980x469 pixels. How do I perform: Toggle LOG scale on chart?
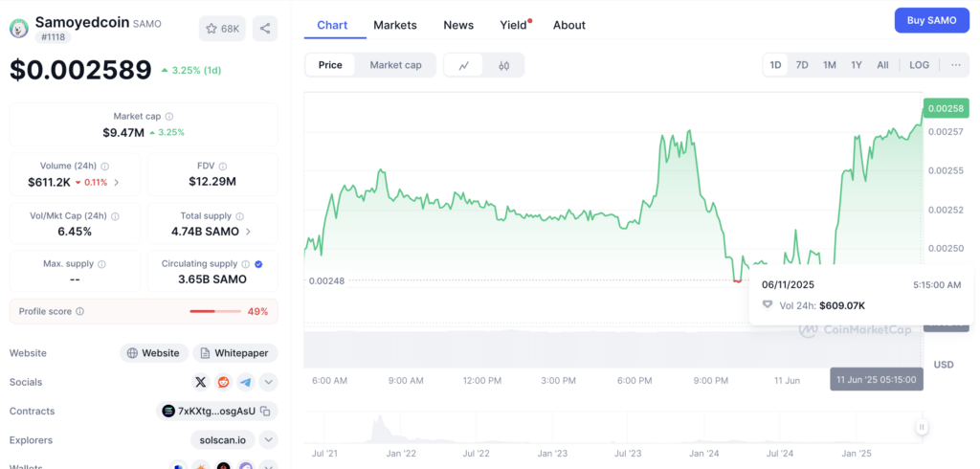[x=920, y=65]
